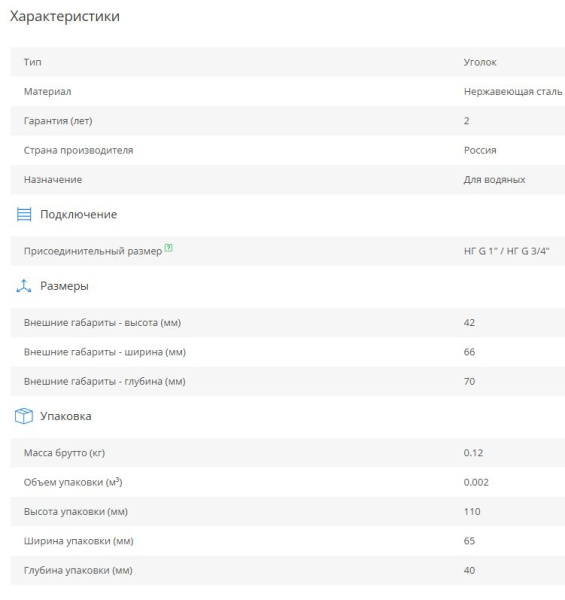Select the Размеры section title

click(64, 286)
